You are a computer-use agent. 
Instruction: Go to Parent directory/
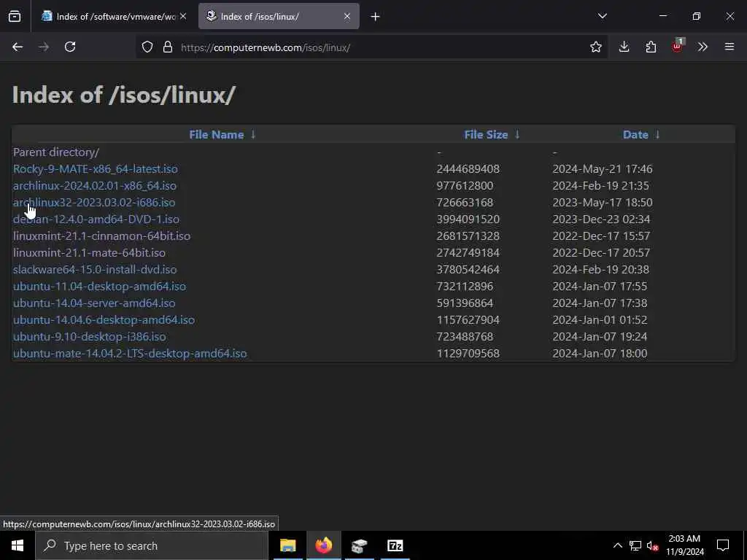point(56,152)
